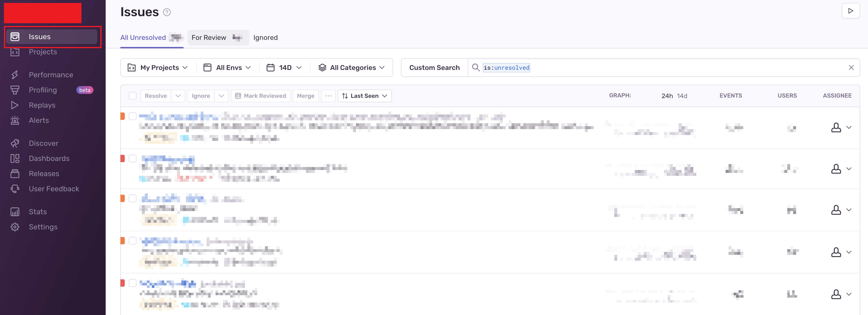
Task: Click the Alerts siren icon
Action: pos(15,120)
